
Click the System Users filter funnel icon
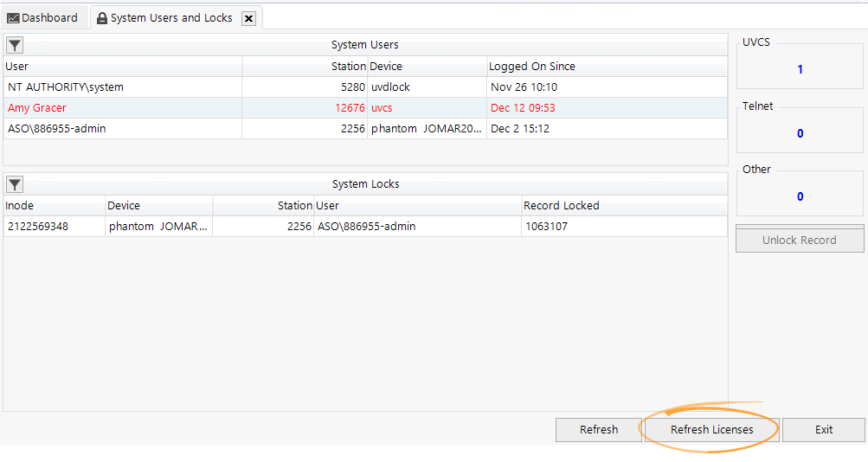15,46
